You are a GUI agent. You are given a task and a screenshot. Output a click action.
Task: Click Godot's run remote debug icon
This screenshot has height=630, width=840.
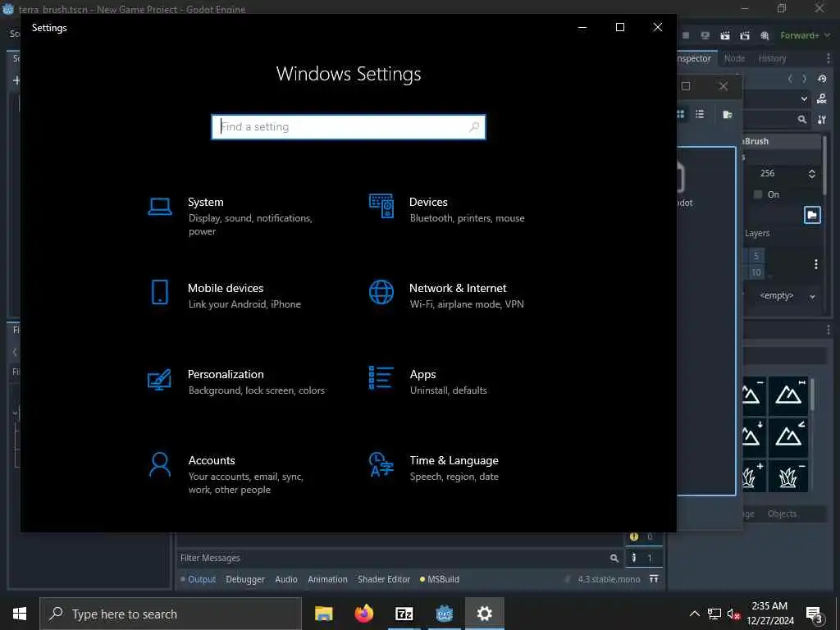[x=705, y=35]
